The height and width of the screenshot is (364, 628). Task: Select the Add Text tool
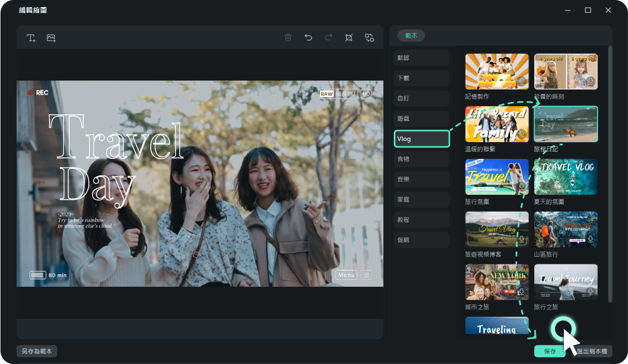31,38
